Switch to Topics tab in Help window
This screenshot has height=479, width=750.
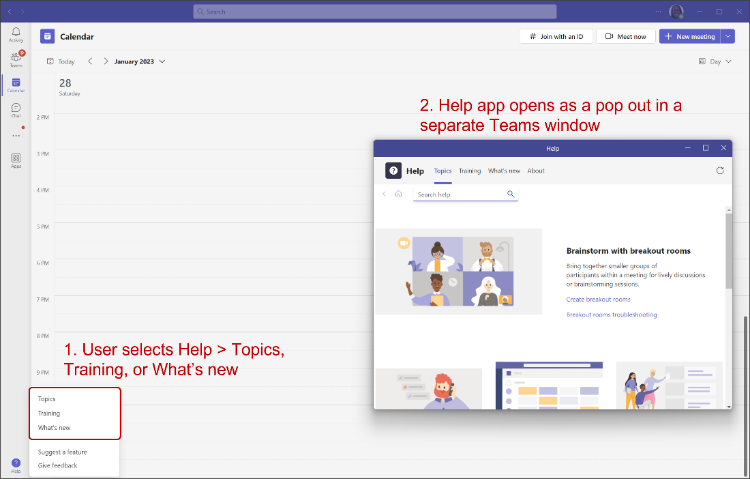tap(442, 171)
